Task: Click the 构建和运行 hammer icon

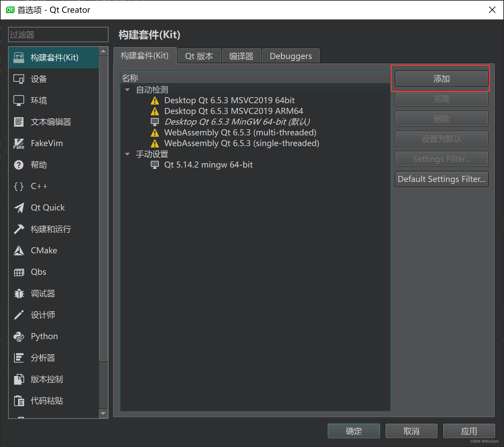Action: pos(19,229)
